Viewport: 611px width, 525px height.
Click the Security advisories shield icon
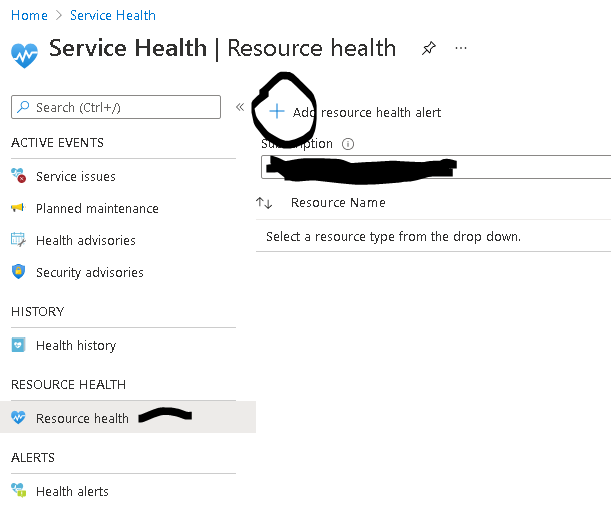pyautogui.click(x=18, y=272)
